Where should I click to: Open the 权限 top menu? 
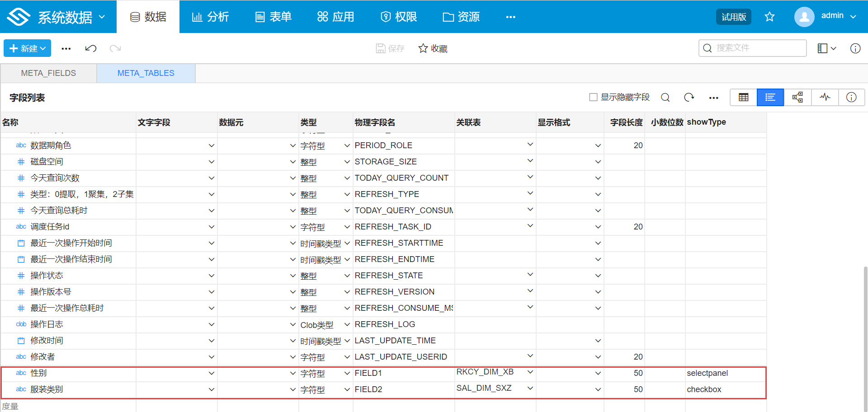(x=399, y=17)
